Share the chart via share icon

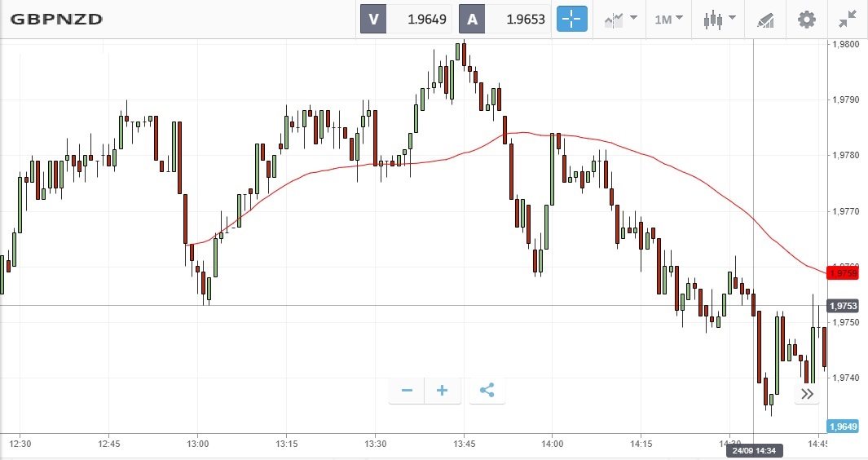(487, 391)
